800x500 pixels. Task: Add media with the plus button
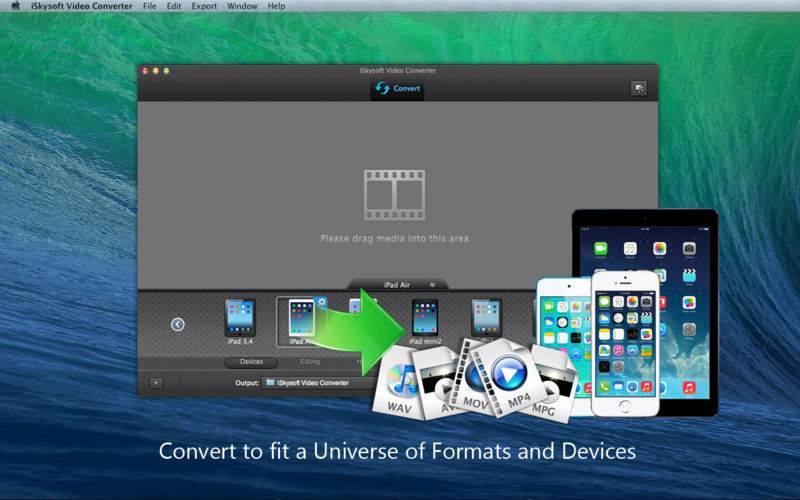point(156,383)
